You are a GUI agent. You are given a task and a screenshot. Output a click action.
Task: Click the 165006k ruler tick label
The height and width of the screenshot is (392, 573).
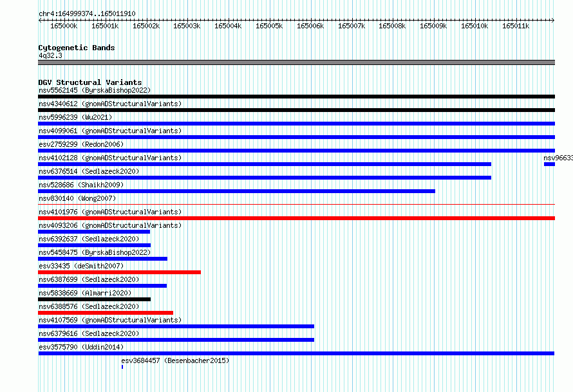310,26
